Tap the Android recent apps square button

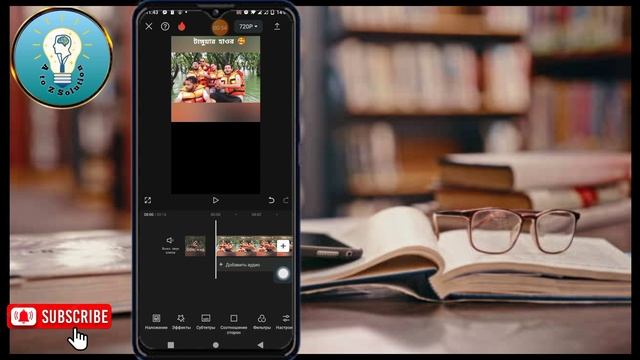tap(171, 345)
